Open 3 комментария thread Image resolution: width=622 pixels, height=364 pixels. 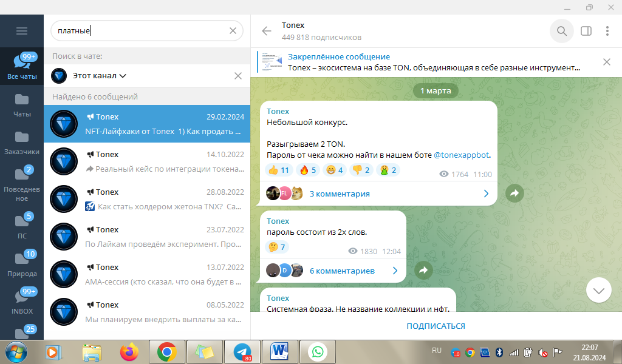click(378, 194)
